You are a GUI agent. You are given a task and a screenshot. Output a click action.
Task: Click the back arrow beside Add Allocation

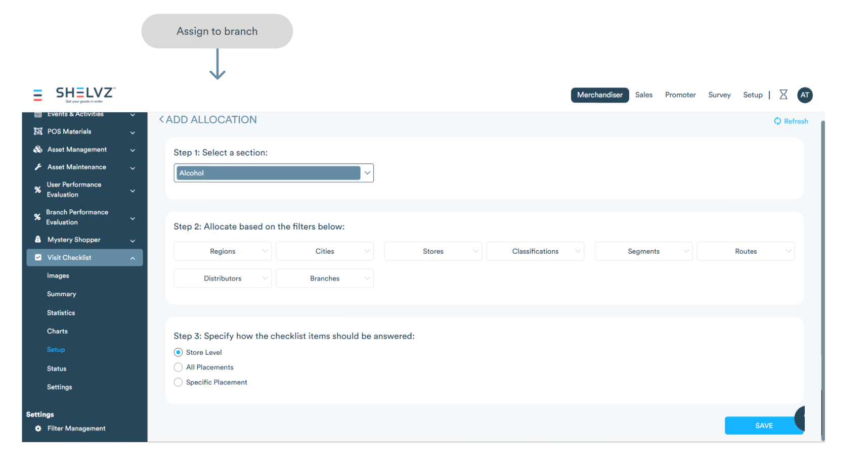[161, 120]
